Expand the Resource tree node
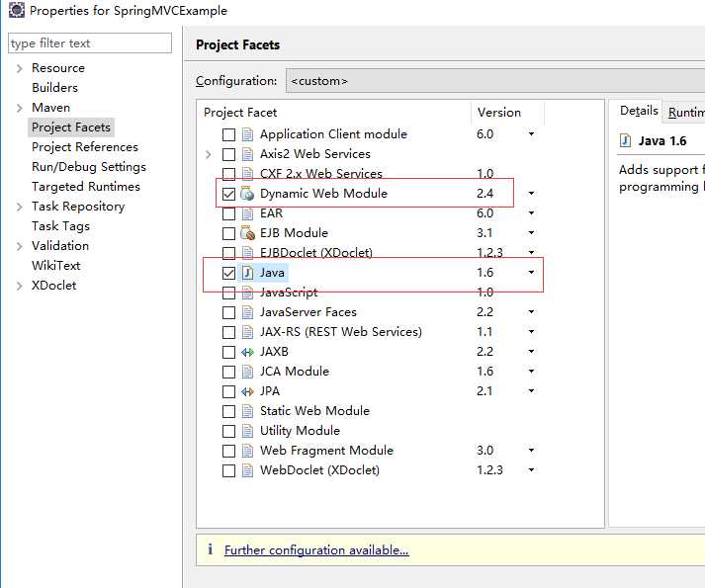The image size is (705, 588). tap(20, 68)
